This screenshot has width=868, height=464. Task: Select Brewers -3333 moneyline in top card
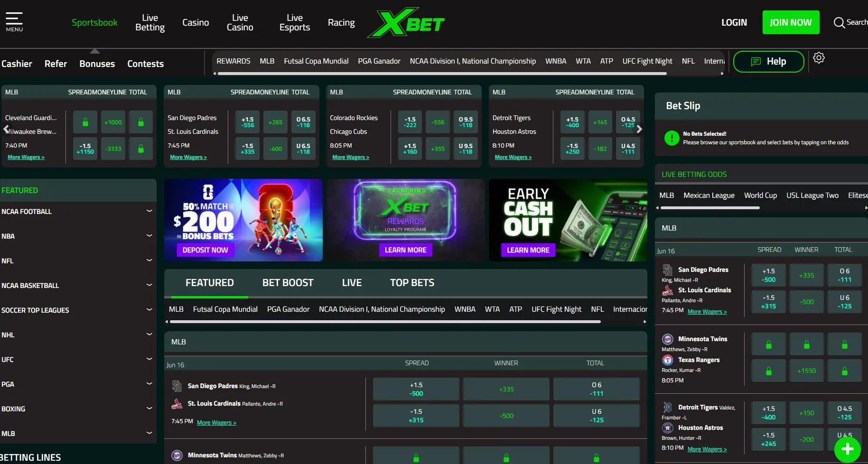pyautogui.click(x=113, y=148)
